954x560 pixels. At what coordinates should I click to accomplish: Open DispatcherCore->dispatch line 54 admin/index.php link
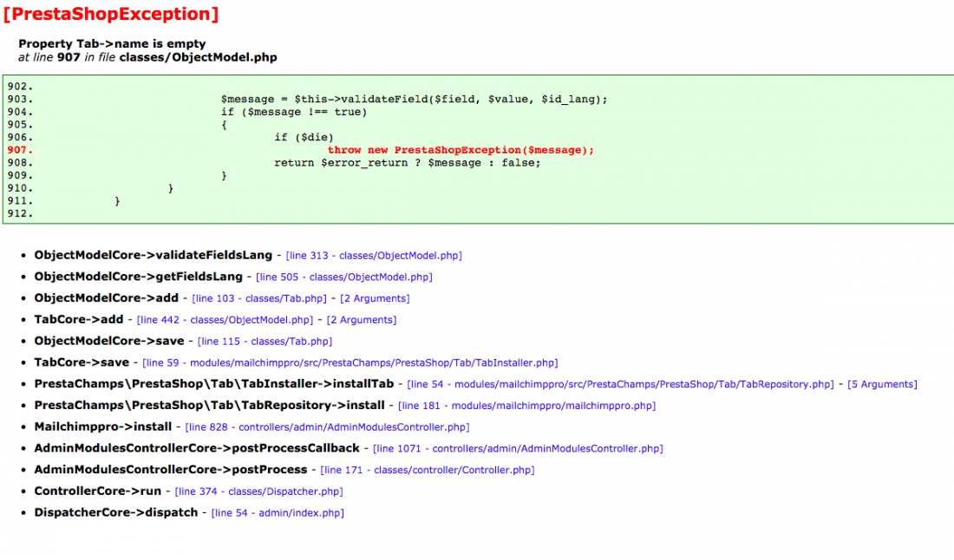click(278, 513)
